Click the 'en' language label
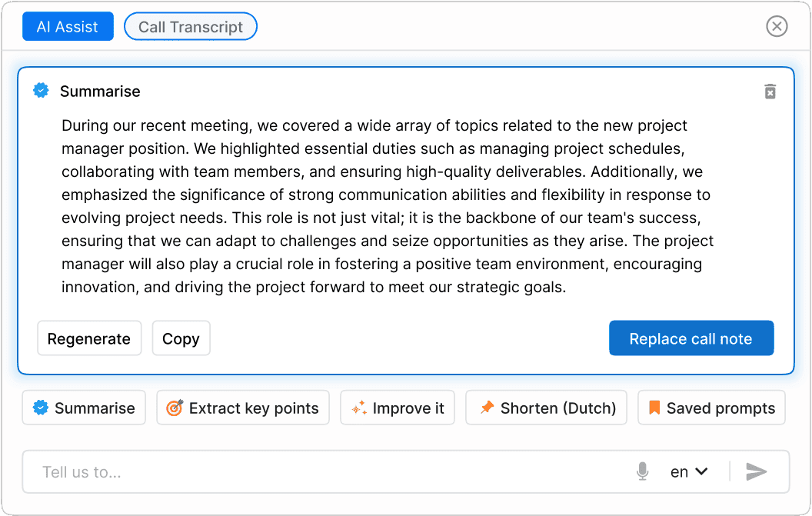 [679, 472]
